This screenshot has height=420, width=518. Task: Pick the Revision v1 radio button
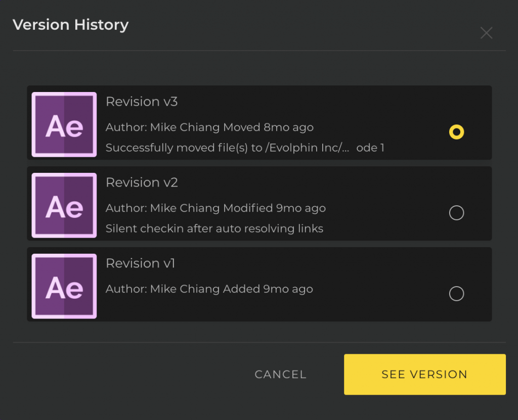(x=456, y=294)
